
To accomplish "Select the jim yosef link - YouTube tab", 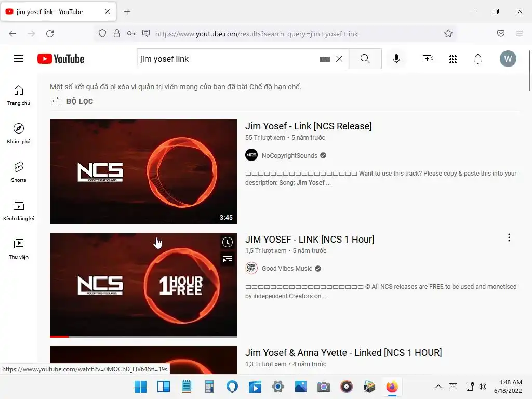I will tap(58, 11).
